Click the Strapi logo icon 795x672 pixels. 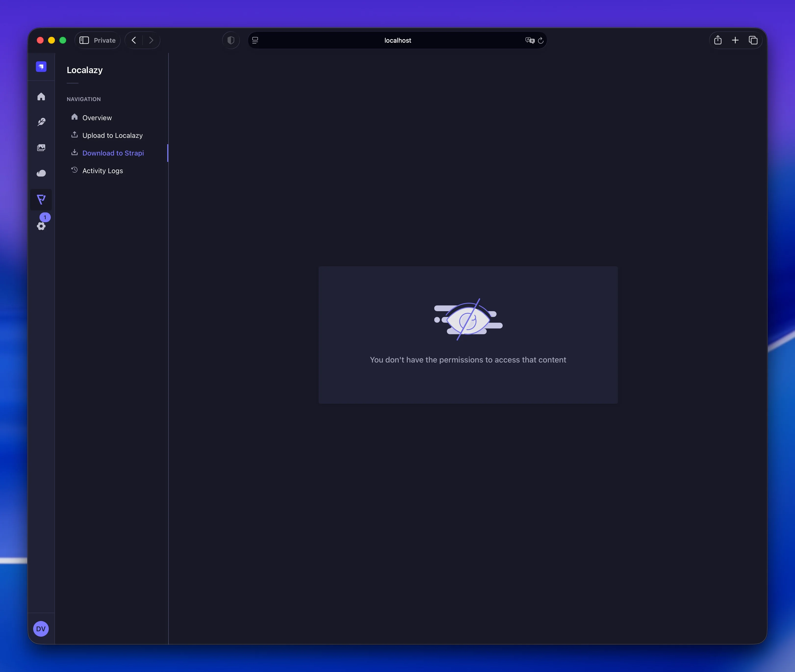(x=41, y=67)
